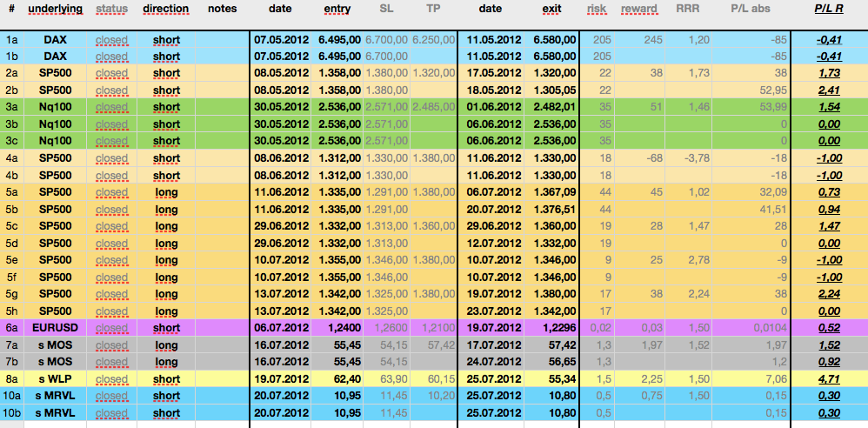The image size is (868, 428).
Task: Click EURUSD underlying cell in row 6a
Action: [x=56, y=328]
